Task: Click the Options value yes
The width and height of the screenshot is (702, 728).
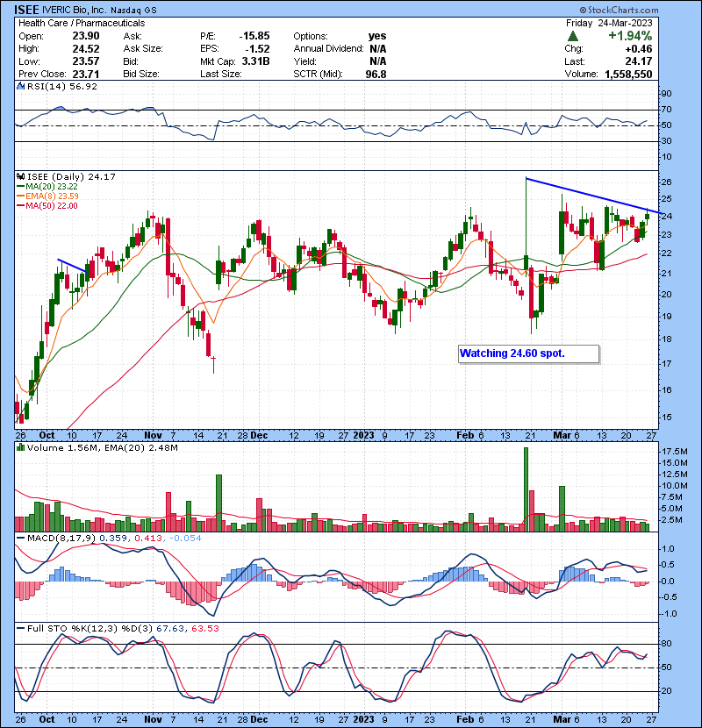Action: pos(376,36)
